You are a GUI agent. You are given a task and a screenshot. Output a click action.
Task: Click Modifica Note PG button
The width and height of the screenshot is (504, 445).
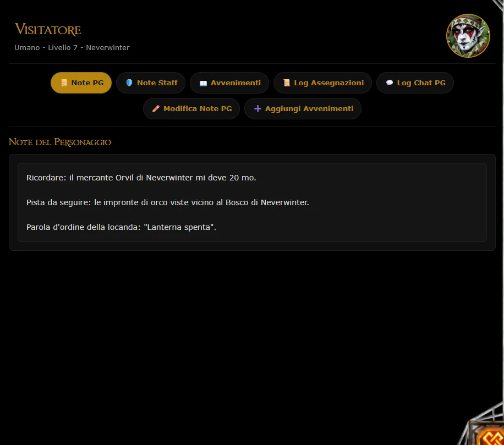pyautogui.click(x=191, y=108)
